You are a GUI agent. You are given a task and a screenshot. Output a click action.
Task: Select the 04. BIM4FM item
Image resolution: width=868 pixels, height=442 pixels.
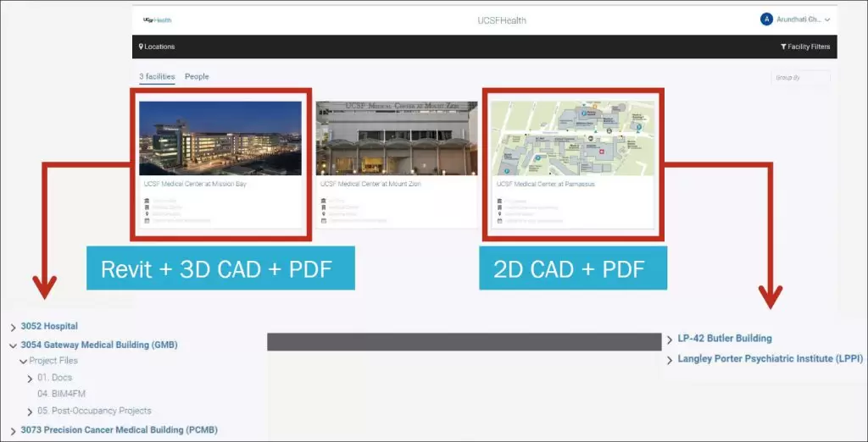(61, 394)
